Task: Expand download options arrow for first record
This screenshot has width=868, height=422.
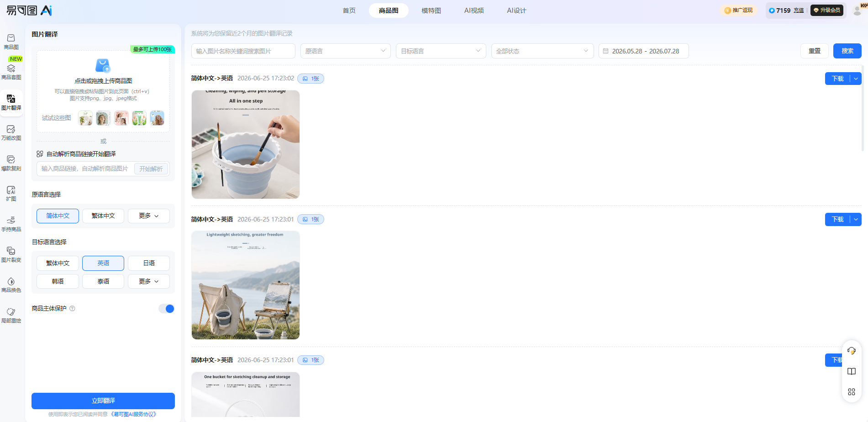Action: click(x=856, y=79)
